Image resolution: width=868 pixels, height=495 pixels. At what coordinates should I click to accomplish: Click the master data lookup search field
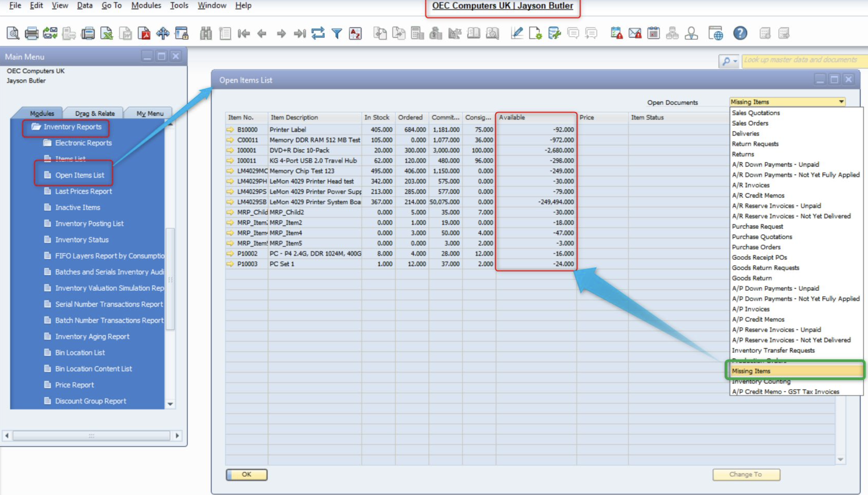tap(803, 61)
